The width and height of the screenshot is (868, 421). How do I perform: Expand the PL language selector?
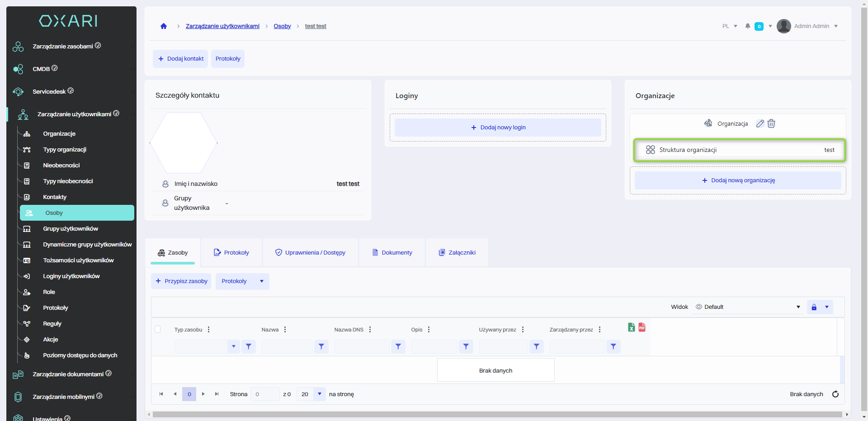730,26
